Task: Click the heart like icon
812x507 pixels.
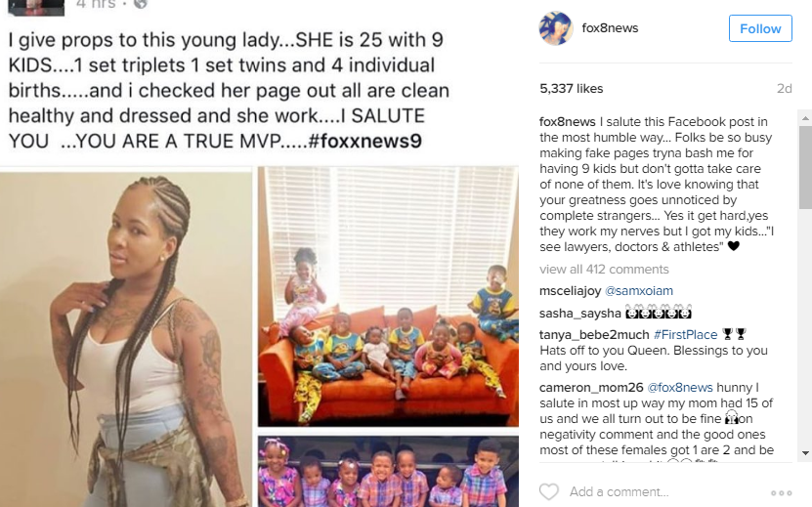Action: pos(549,491)
